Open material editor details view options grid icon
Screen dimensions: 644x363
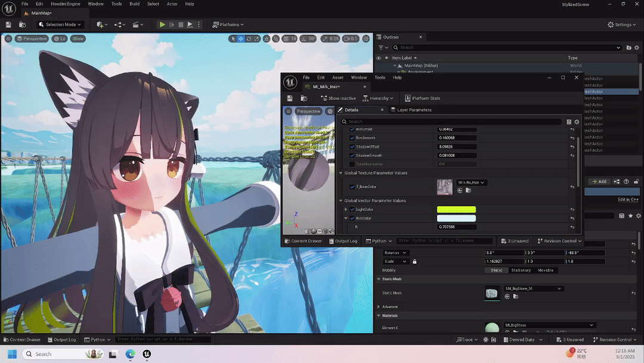(569, 122)
